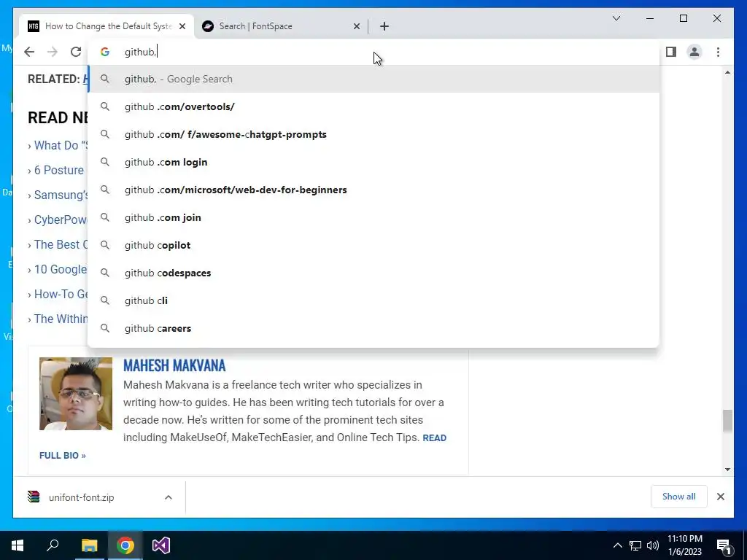Reload the page with the refresh icon
This screenshot has height=560, width=747.
click(76, 52)
